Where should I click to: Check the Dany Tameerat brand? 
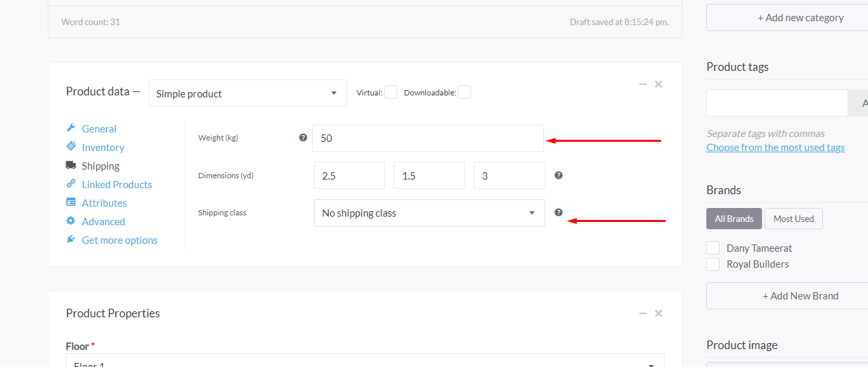coord(713,248)
